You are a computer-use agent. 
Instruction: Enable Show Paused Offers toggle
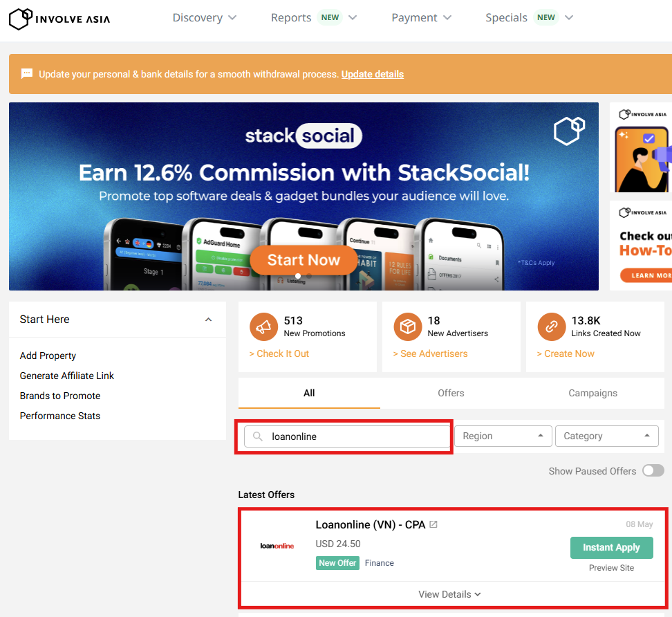[653, 471]
